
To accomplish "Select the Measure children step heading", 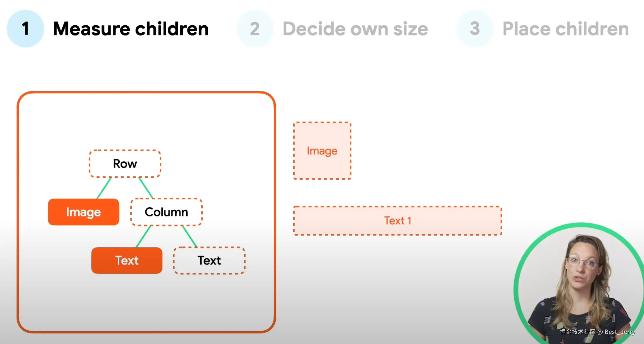I will coord(131,29).
